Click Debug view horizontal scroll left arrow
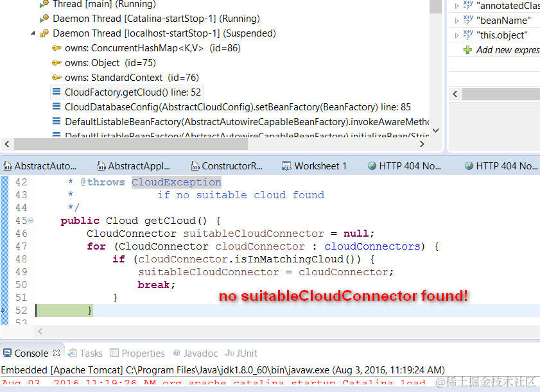Viewport: 540px width, 392px height. (7, 144)
